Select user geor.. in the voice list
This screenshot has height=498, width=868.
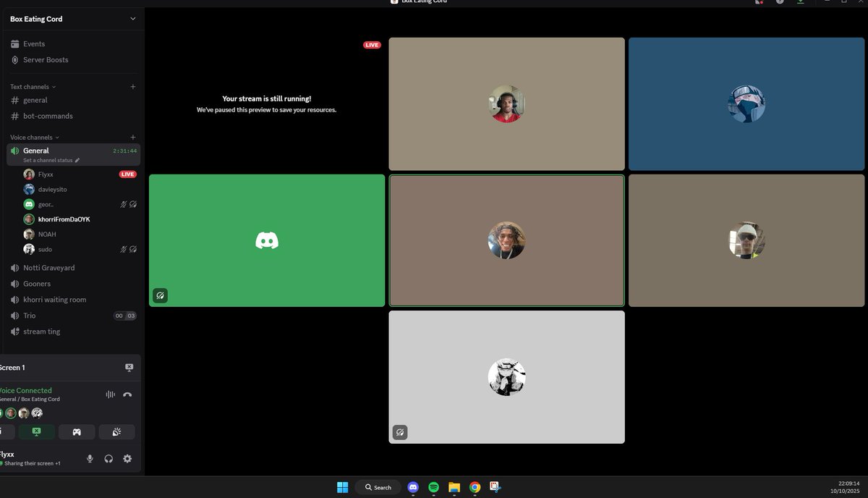tap(80, 204)
